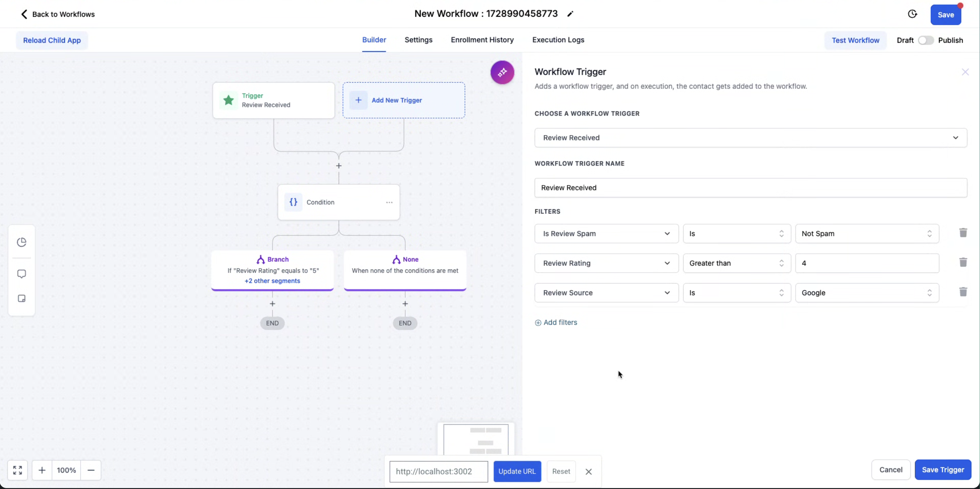This screenshot has height=489, width=980.
Task: Click the fit-to-screen expand icon
Action: point(17,470)
